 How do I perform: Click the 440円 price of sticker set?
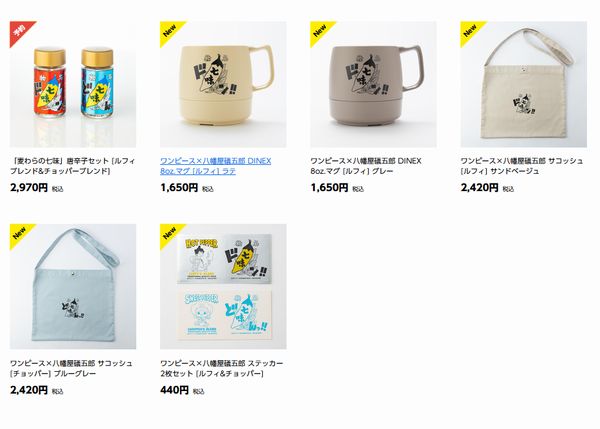tap(174, 390)
